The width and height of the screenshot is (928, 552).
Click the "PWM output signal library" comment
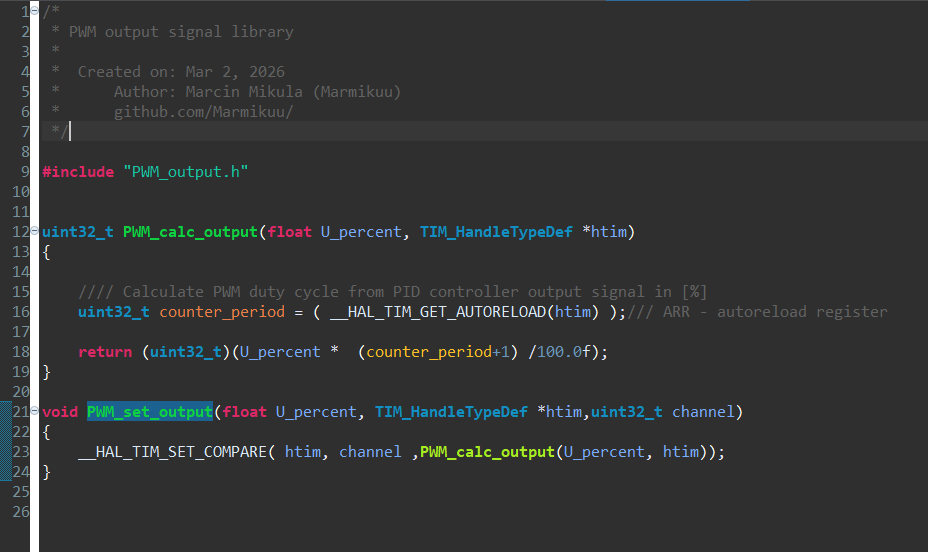pos(181,32)
